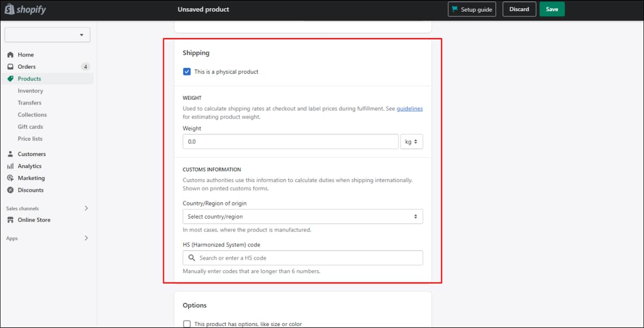Click the Orders count badge 4
This screenshot has width=644, height=328.
point(85,67)
